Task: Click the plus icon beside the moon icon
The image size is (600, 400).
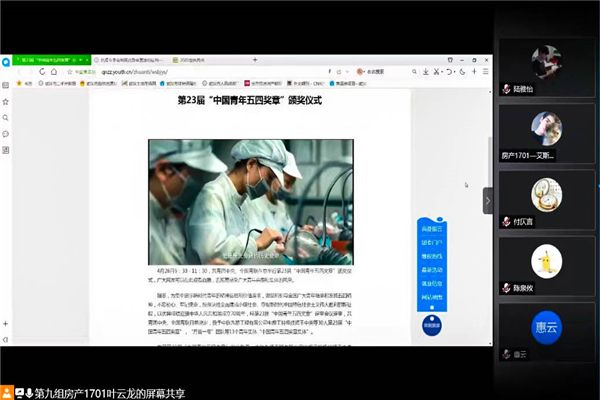Action: pyautogui.click(x=474, y=72)
